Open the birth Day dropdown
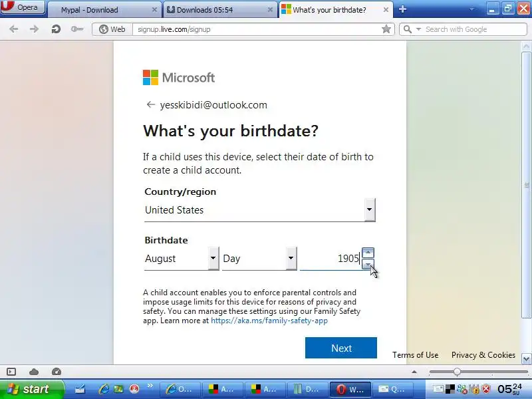This screenshot has height=399, width=532. point(259,259)
